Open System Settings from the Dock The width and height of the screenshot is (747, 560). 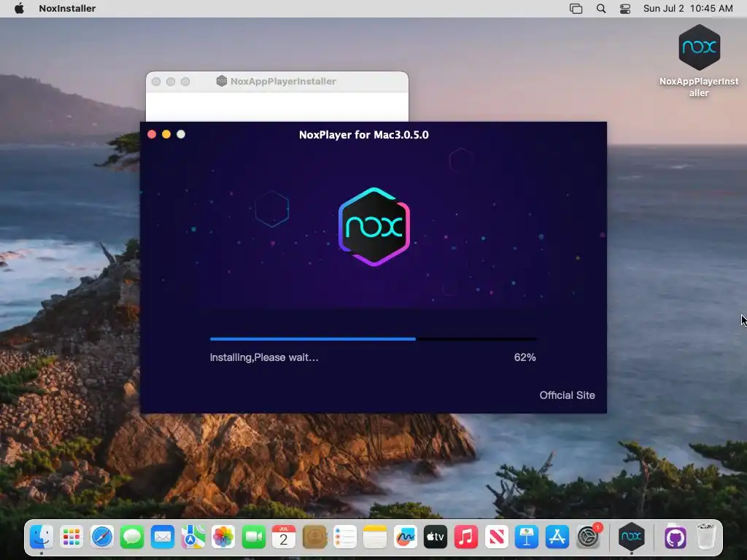coord(589,537)
